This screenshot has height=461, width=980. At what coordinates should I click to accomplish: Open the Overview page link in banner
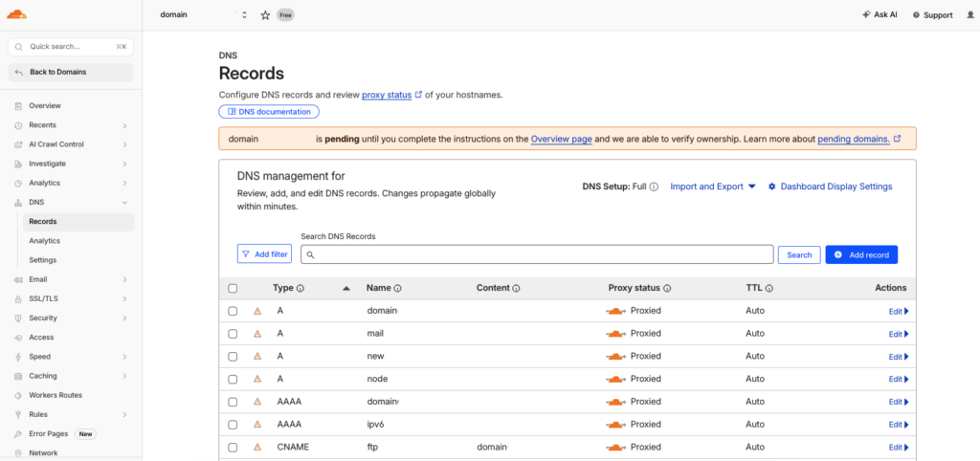pos(561,139)
